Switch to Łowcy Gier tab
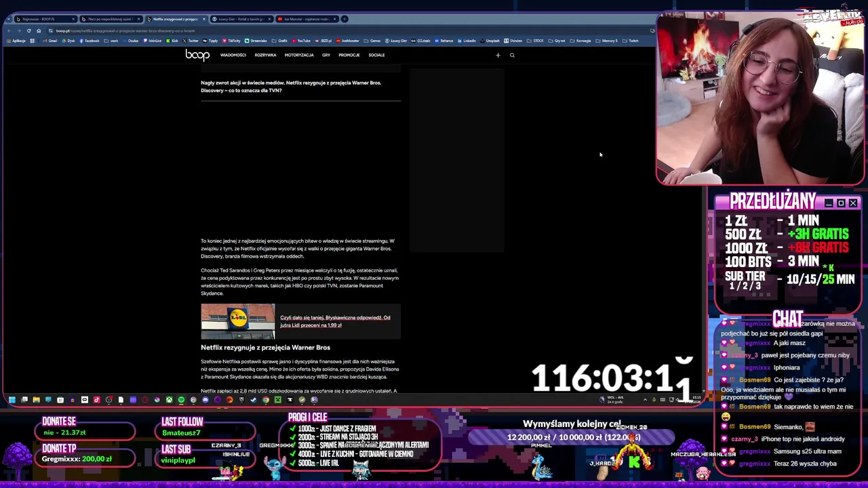Screen dimensions: 868x488 (240, 19)
